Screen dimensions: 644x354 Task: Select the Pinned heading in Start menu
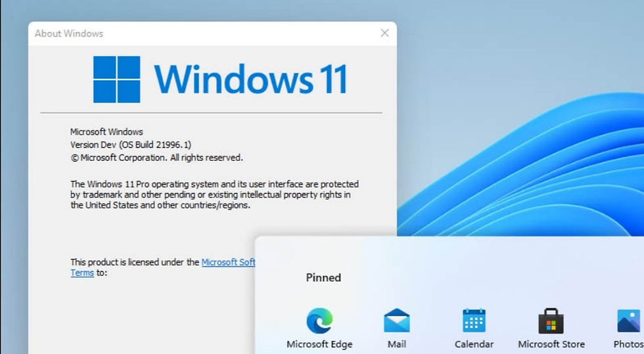click(323, 278)
